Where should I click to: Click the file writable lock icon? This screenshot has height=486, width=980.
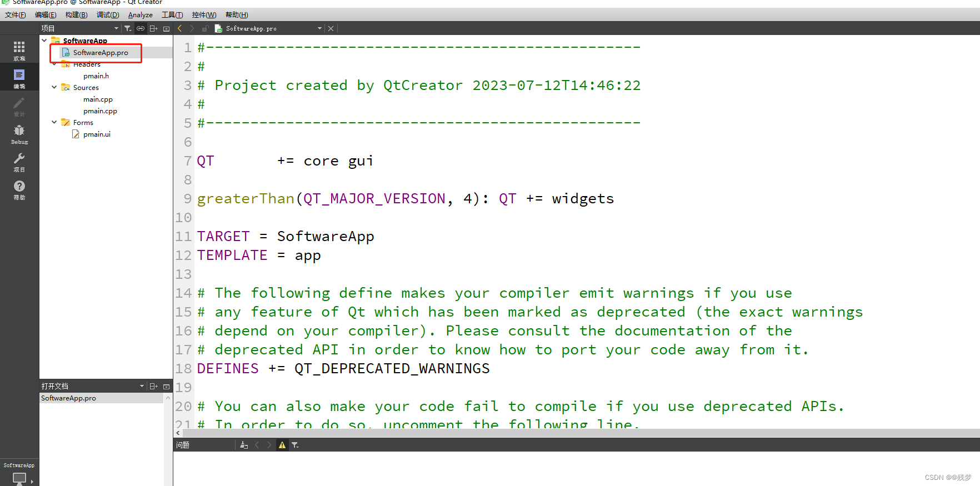coord(205,28)
